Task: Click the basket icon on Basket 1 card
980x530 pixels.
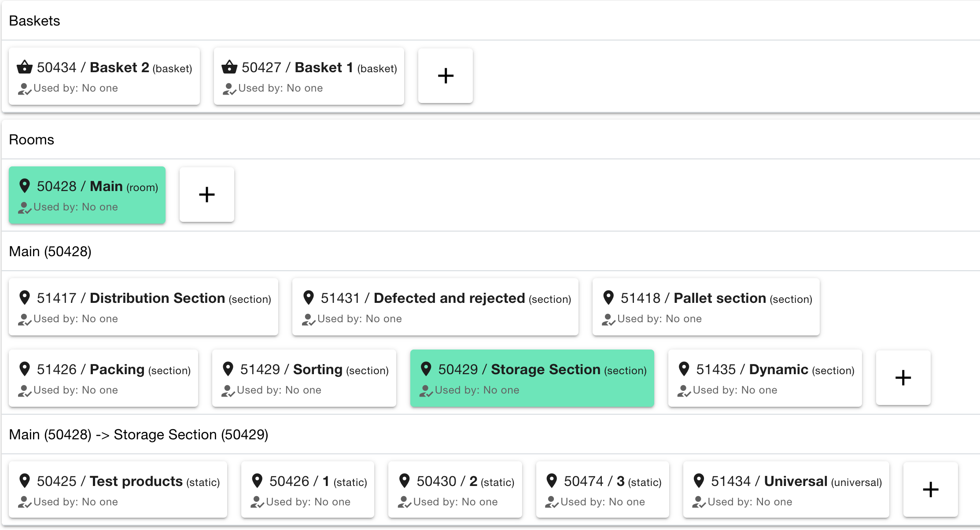Action: [x=229, y=67]
